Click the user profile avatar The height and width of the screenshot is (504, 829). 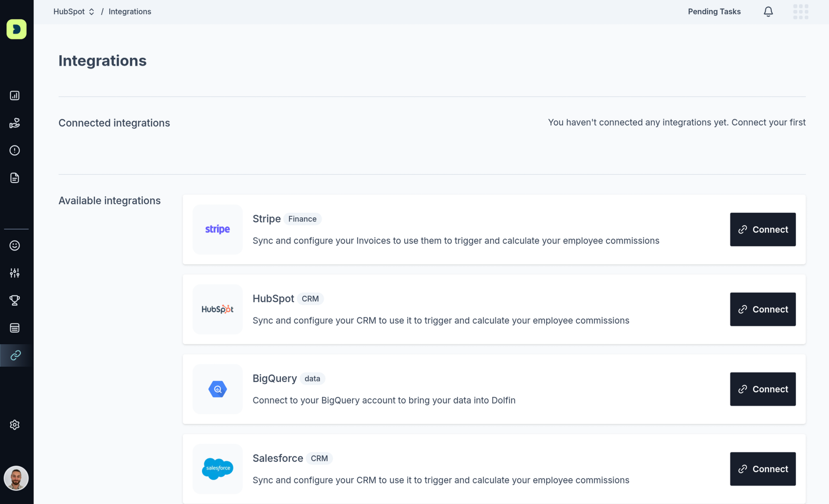click(x=16, y=478)
